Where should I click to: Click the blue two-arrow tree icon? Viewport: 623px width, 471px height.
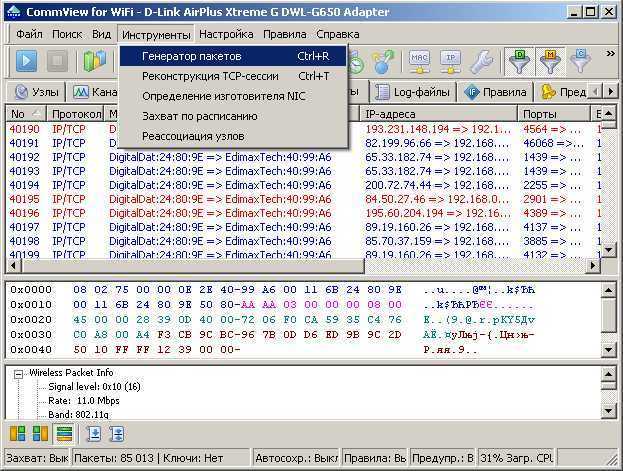117,434
